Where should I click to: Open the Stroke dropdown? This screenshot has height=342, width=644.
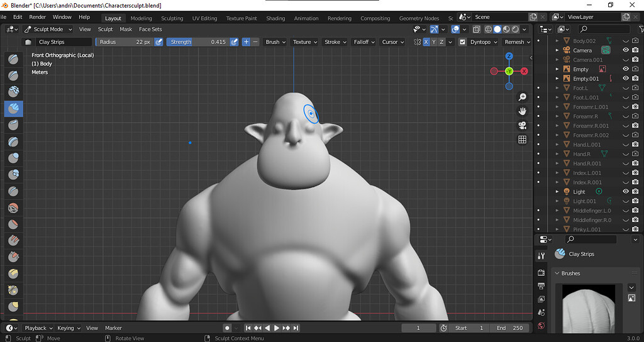[335, 42]
